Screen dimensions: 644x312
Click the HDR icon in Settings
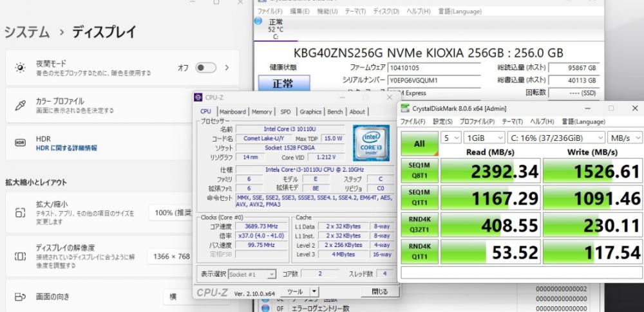[x=20, y=143]
